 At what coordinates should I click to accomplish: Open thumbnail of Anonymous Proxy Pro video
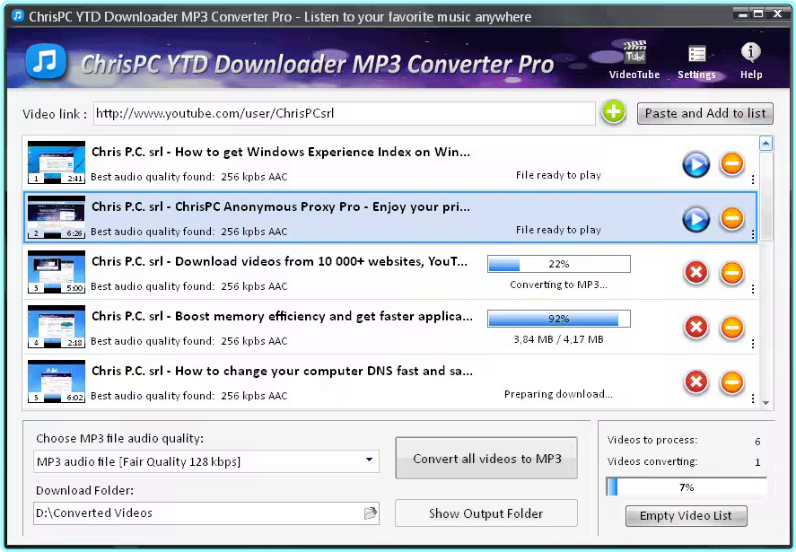pos(56,217)
